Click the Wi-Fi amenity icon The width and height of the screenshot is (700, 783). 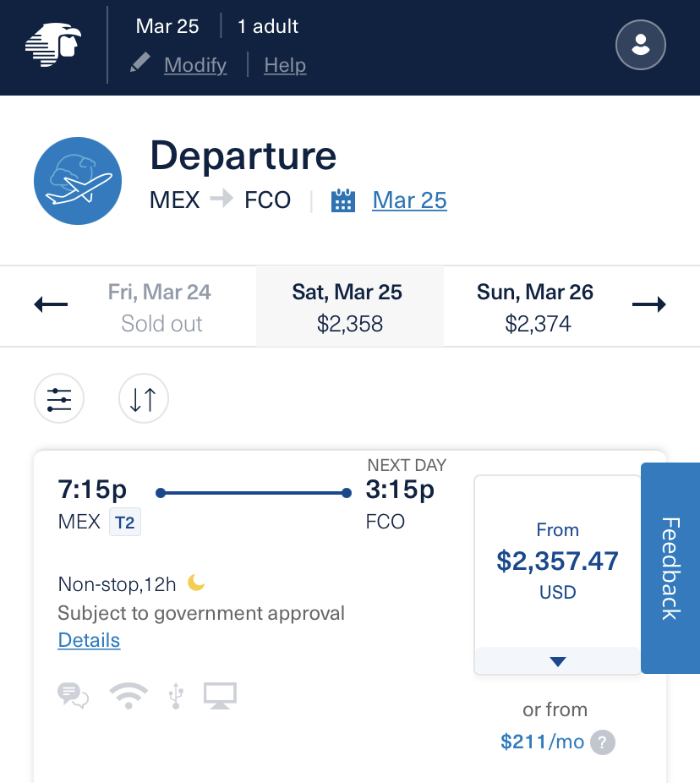(x=129, y=695)
